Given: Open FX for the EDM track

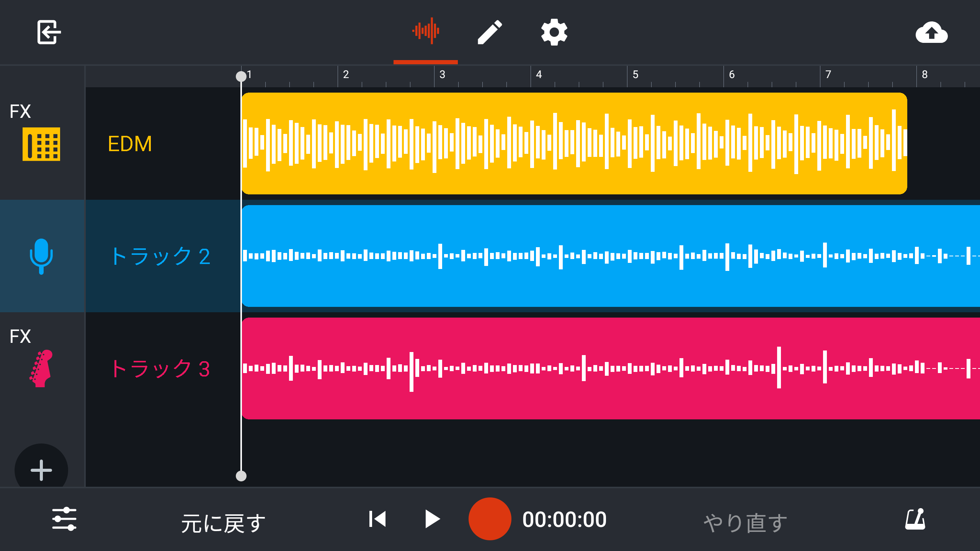Looking at the screenshot, I should pos(20,111).
